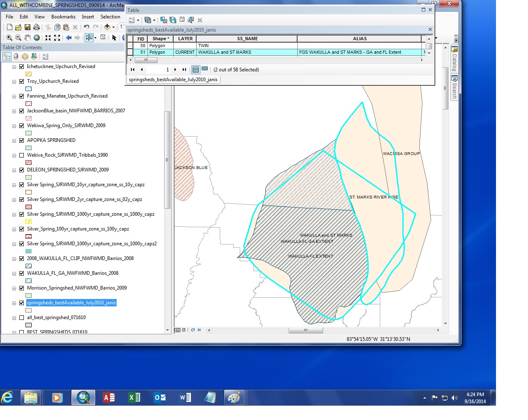528x420 pixels.
Task: List TOC by source icon
Action: (16, 57)
